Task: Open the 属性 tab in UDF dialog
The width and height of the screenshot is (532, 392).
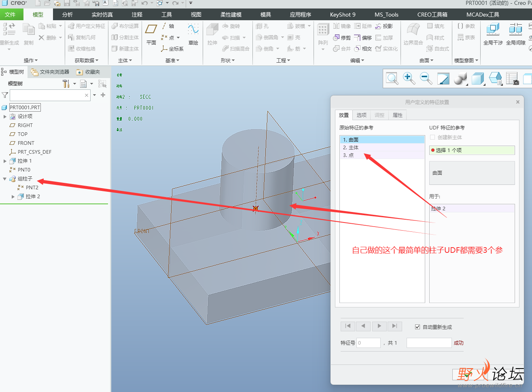Action: pos(398,115)
